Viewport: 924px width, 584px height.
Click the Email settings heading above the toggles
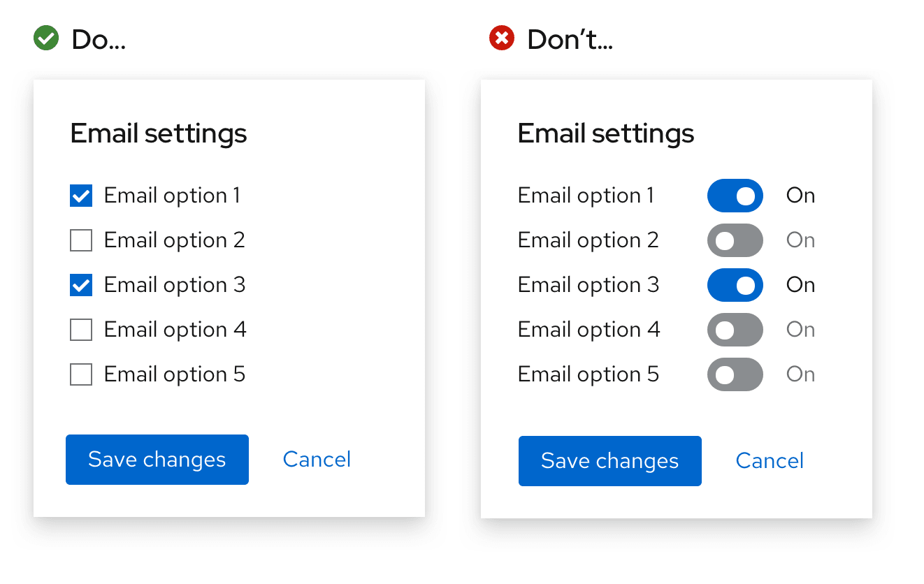click(606, 133)
